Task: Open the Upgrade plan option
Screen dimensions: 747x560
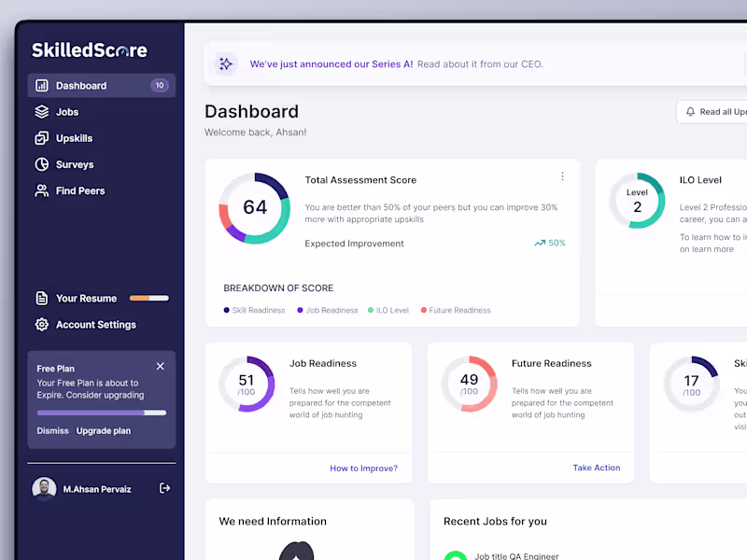Action: [x=106, y=430]
